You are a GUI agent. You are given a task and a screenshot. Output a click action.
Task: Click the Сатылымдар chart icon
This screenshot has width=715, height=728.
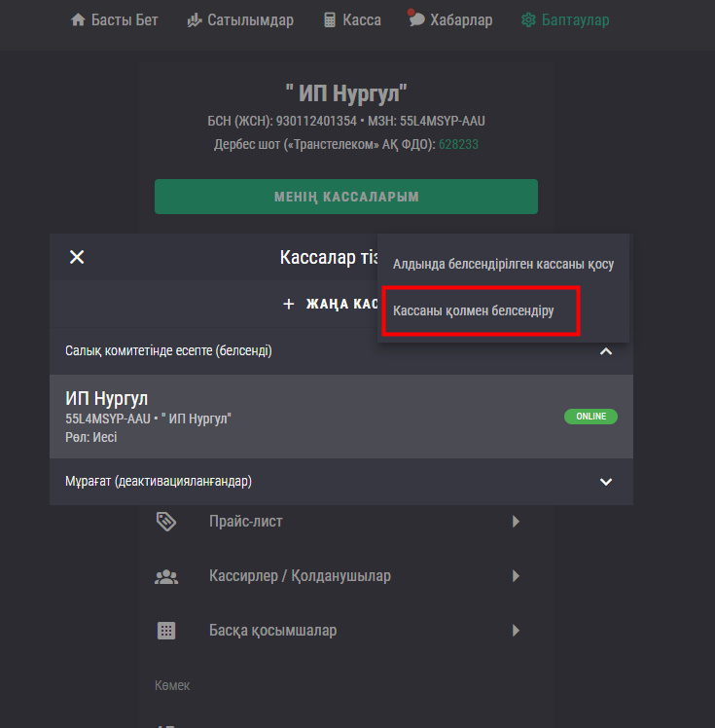point(195,19)
